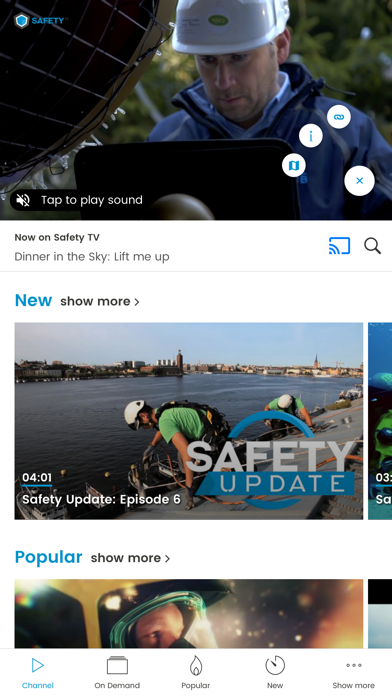
Task: Open search with the magnifier icon
Action: pos(372,246)
